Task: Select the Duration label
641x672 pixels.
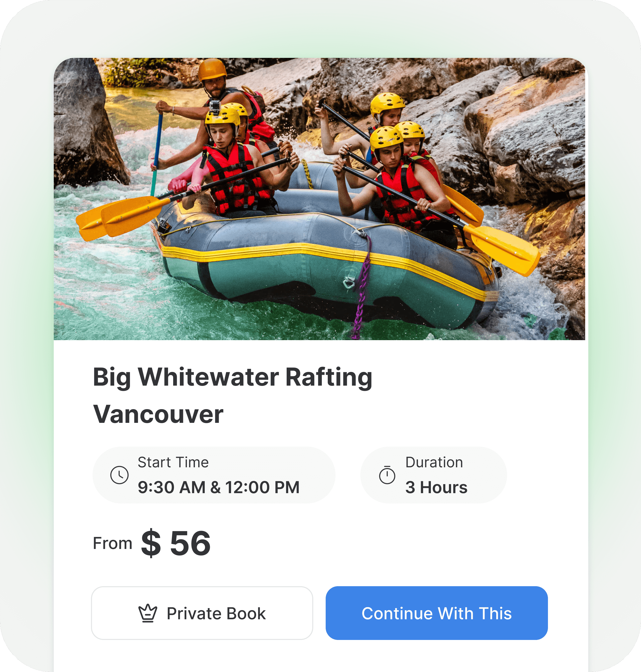Action: point(434,462)
